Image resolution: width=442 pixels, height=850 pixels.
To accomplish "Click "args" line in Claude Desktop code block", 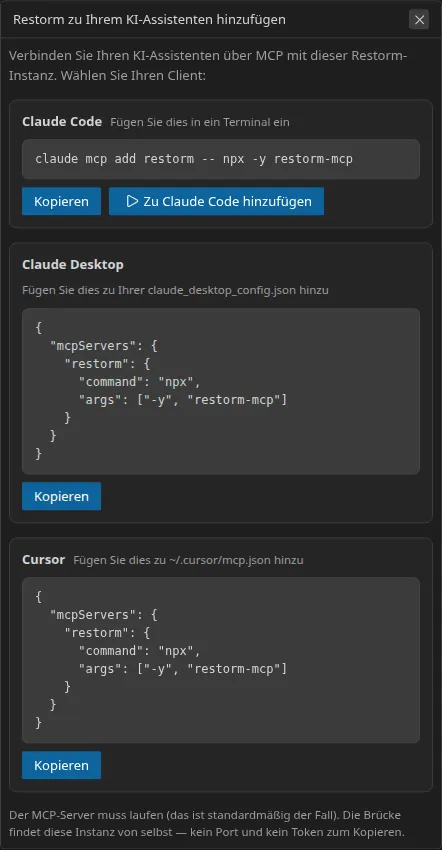I will pyautogui.click(x=183, y=400).
